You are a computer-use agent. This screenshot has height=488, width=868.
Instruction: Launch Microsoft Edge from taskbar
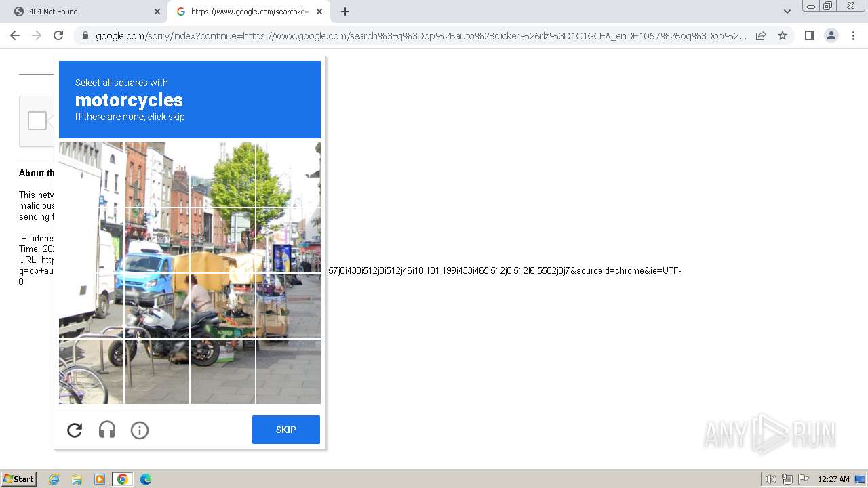point(146,479)
